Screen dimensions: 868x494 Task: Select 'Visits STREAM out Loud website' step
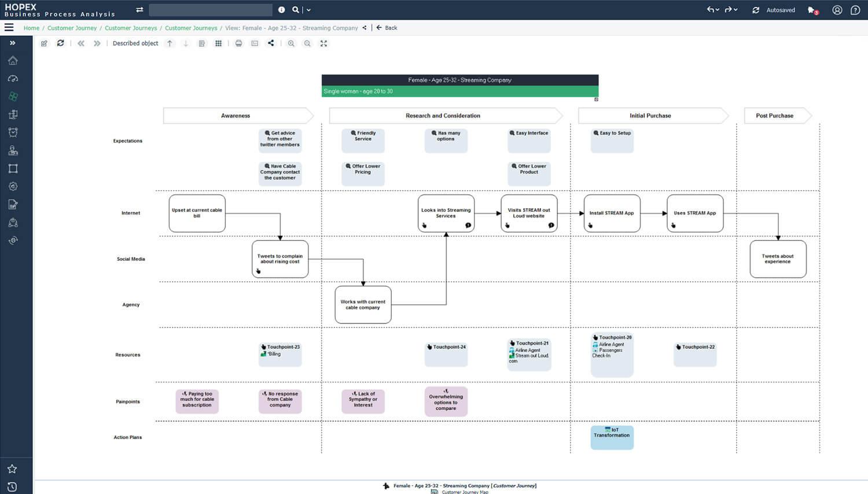pos(529,213)
